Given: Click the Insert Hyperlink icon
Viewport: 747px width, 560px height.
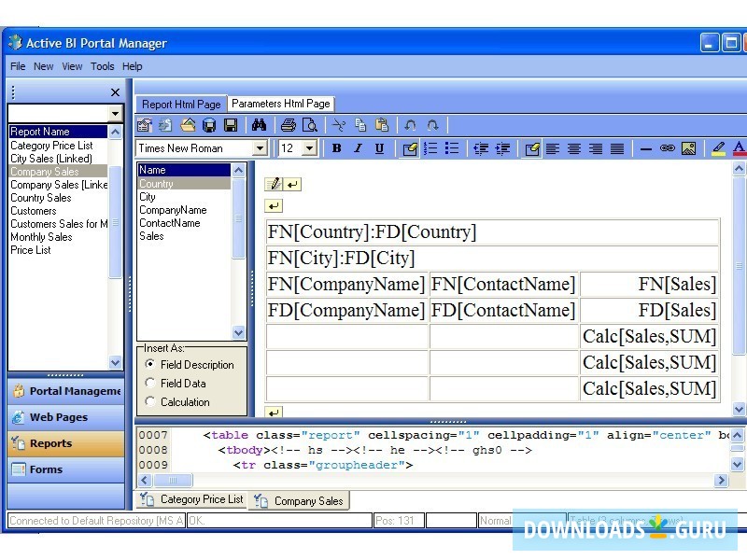Looking at the screenshot, I should [667, 148].
